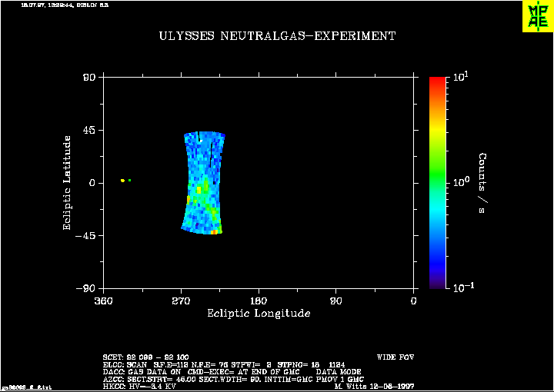This screenshot has width=554, height=392.
Task: Click the -45 latitude tick label
Action: [84, 236]
